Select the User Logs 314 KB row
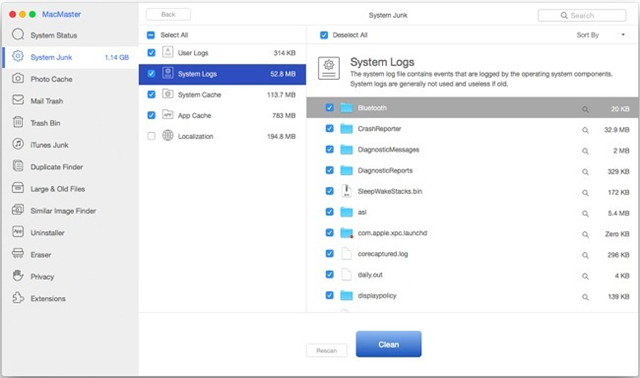This screenshot has width=640, height=378. click(x=222, y=53)
